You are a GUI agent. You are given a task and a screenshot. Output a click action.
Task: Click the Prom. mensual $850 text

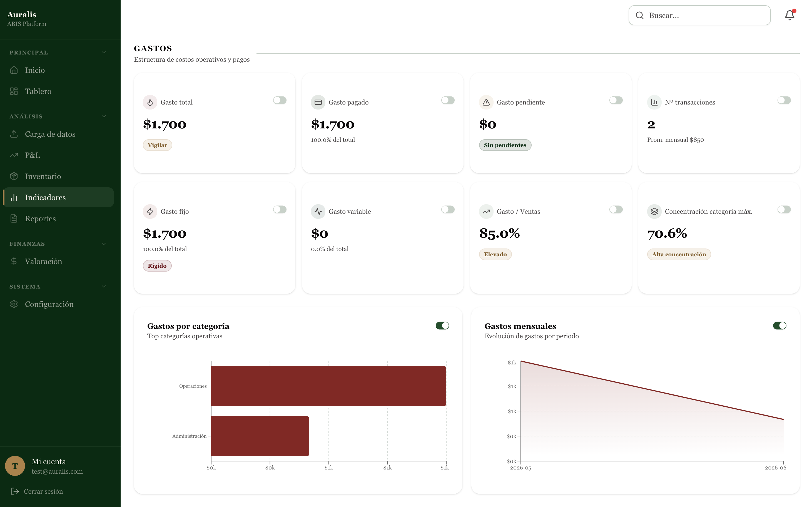pos(675,140)
